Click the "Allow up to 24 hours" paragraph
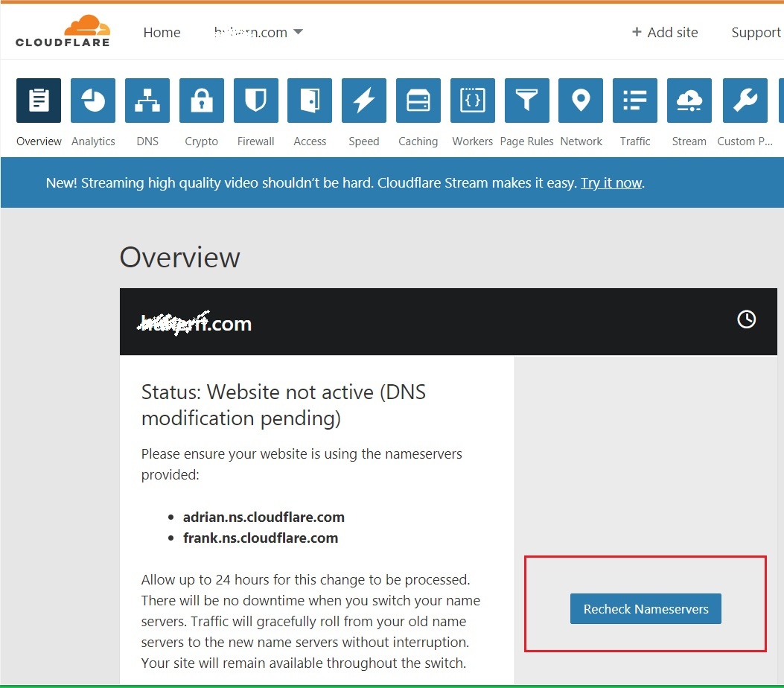 [310, 622]
